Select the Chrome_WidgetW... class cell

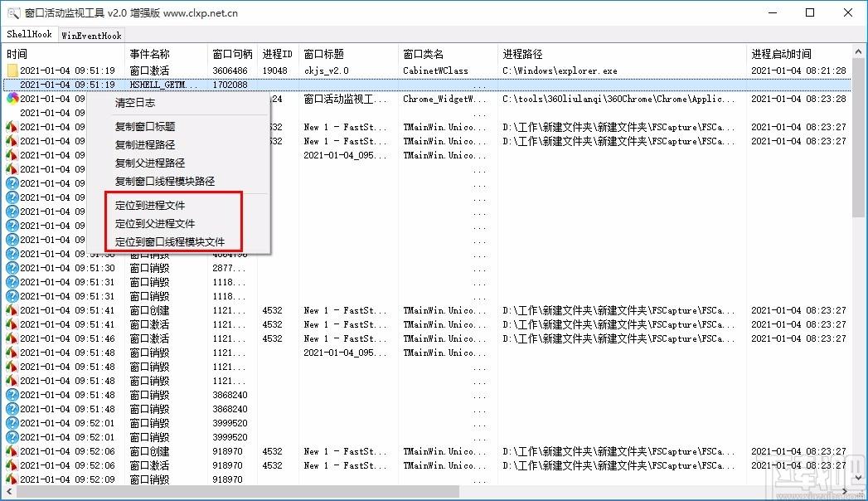point(445,99)
